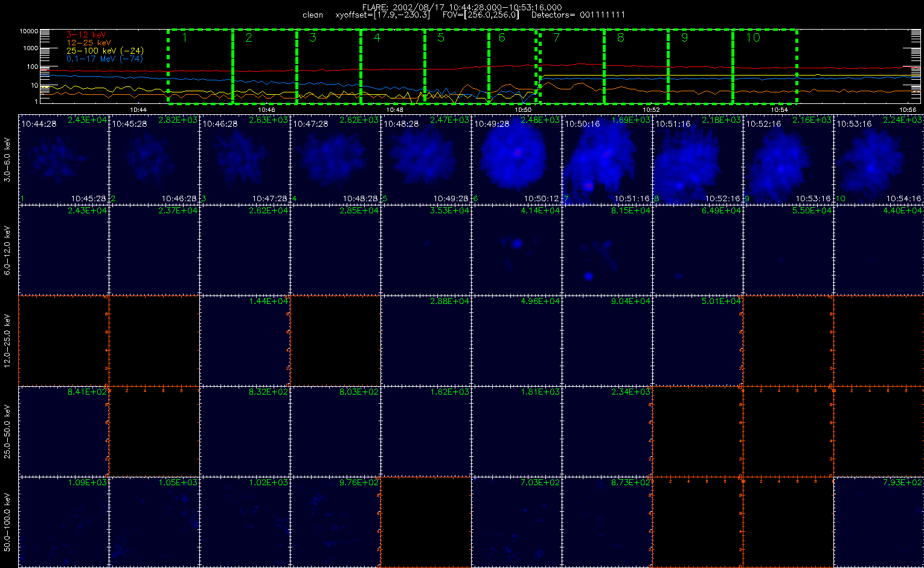Click the 2.85E+04 peak value

(x=361, y=210)
